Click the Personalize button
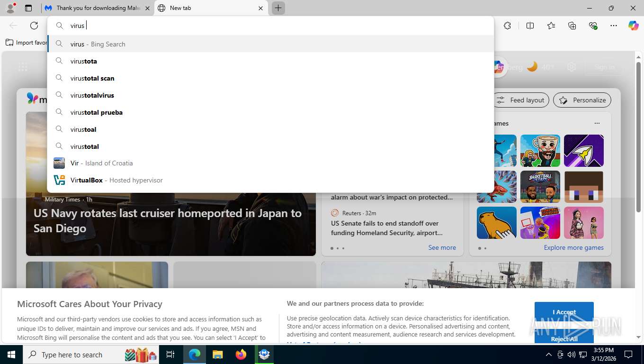 582,100
